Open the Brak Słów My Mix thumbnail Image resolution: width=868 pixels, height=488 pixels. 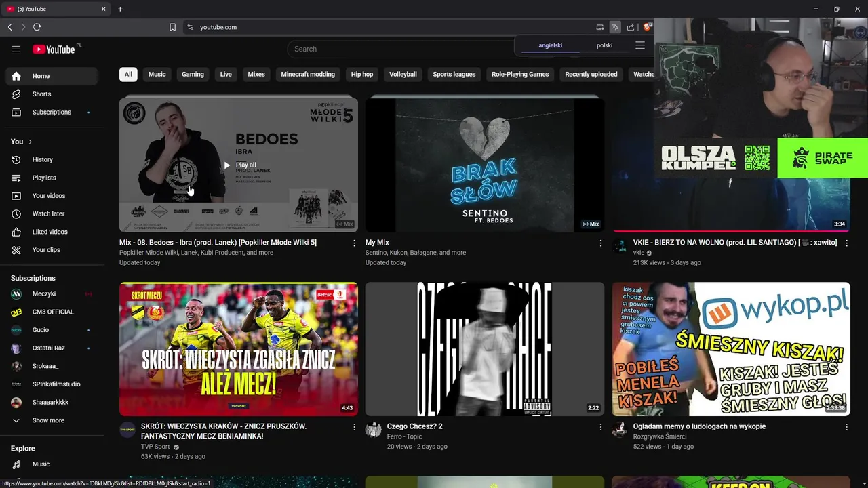485,165
